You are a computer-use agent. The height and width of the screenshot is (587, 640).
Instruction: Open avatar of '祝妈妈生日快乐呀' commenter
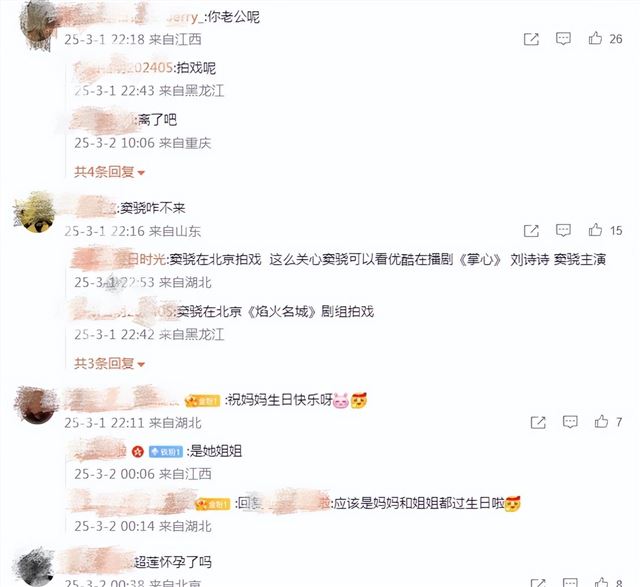36,405
